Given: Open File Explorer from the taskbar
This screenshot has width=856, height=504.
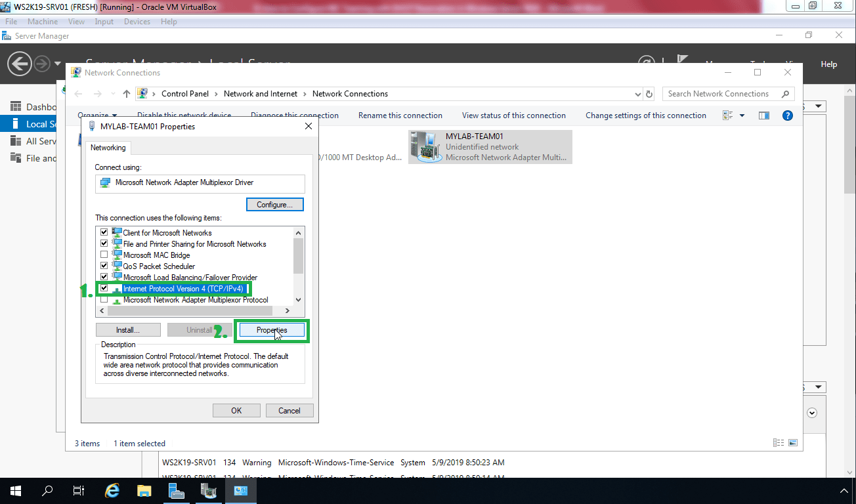Looking at the screenshot, I should [x=144, y=490].
